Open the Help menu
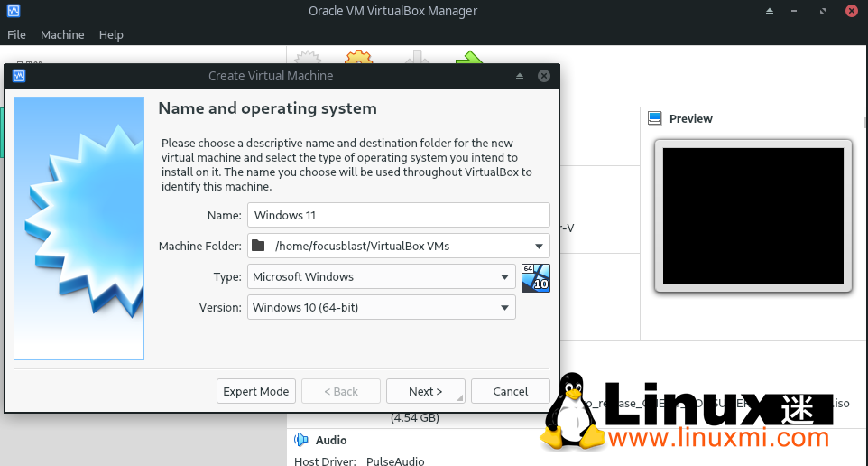Viewport: 868px width, 466px height. pyautogui.click(x=111, y=34)
